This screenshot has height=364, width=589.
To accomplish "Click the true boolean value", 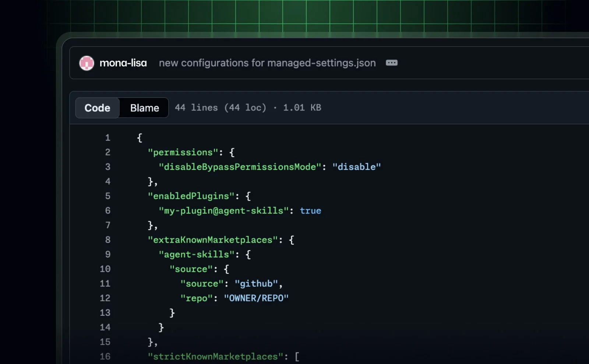I will coord(310,211).
